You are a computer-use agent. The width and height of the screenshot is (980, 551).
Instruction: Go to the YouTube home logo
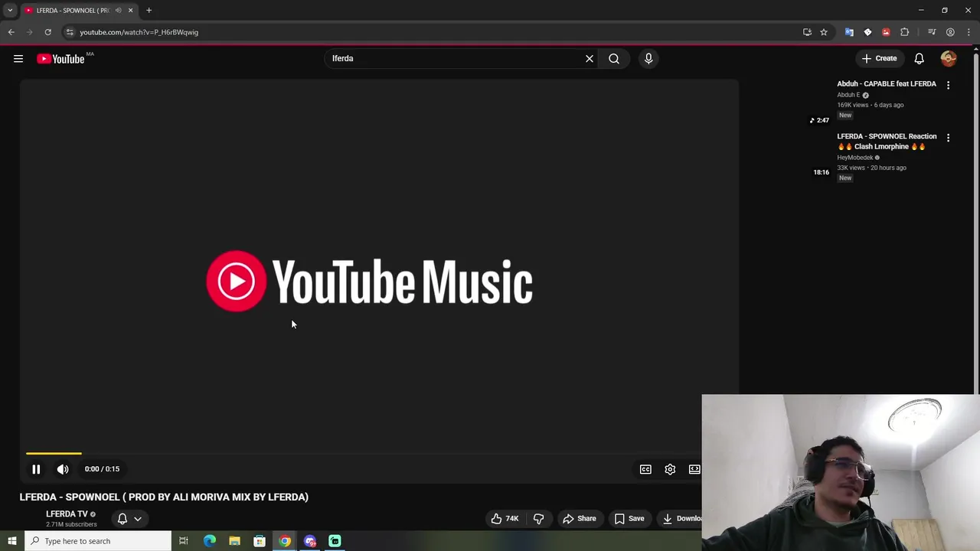click(60, 59)
